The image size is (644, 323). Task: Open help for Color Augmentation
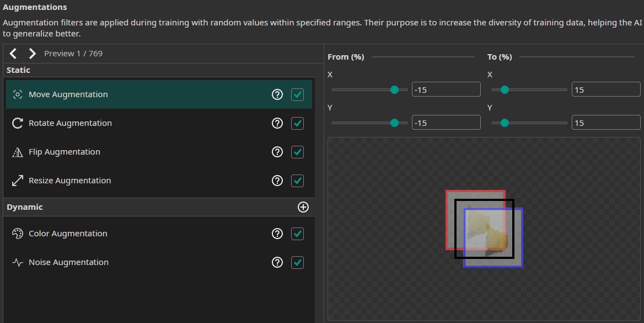277,234
